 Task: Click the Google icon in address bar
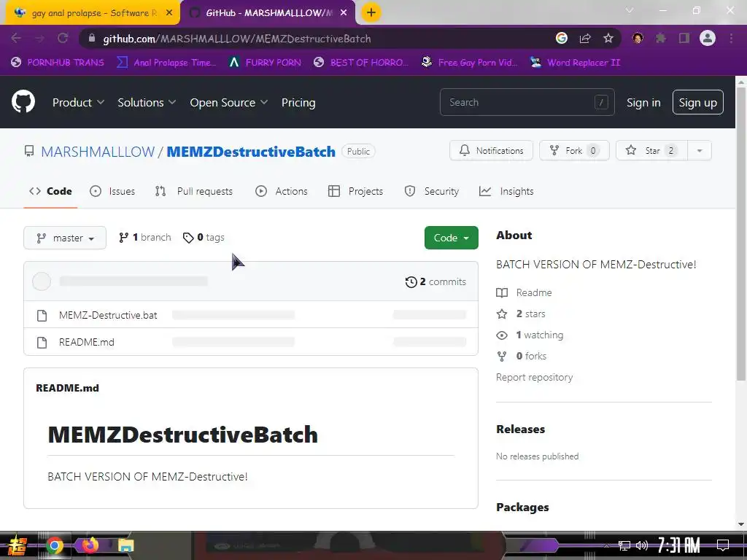click(562, 38)
